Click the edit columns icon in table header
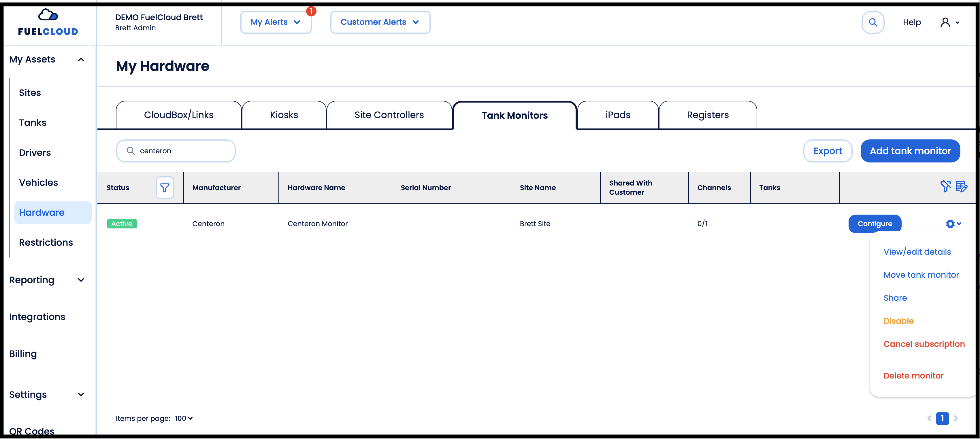The image size is (980, 439). pyautogui.click(x=962, y=187)
